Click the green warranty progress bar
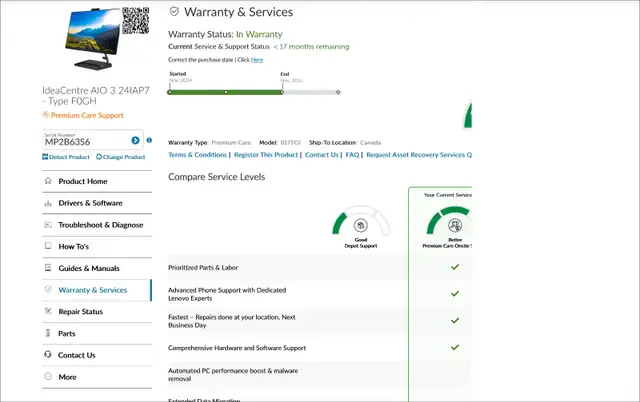This screenshot has width=640, height=402. tap(225, 92)
